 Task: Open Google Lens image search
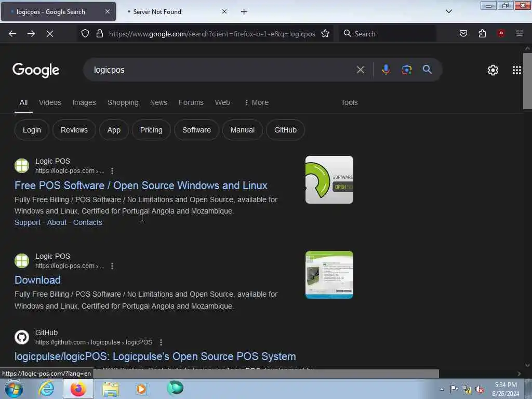click(x=406, y=70)
